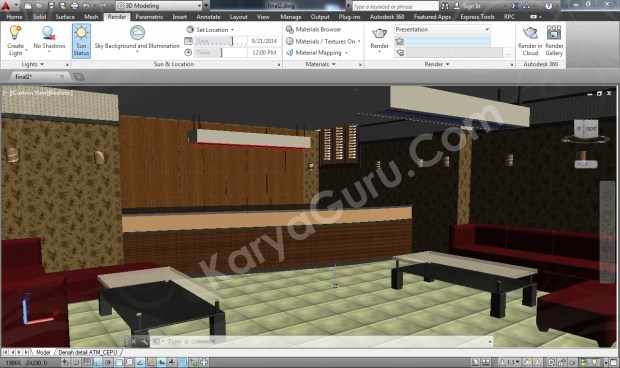Expand the Lights panel dropdown
This screenshot has width=620, height=368.
pos(42,64)
